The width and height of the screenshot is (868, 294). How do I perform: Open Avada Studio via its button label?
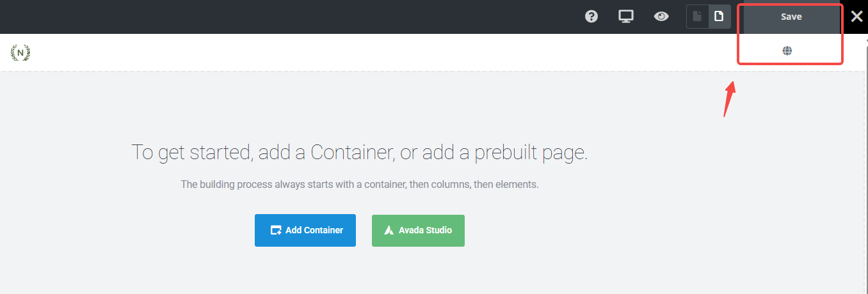pyautogui.click(x=425, y=230)
